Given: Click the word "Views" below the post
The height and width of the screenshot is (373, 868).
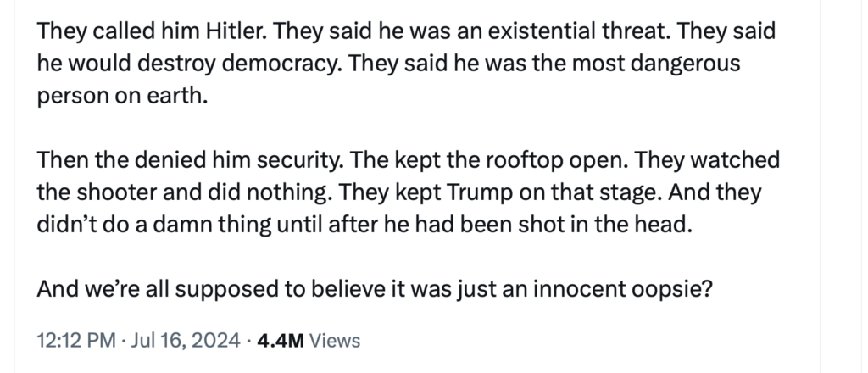Looking at the screenshot, I should tap(335, 342).
